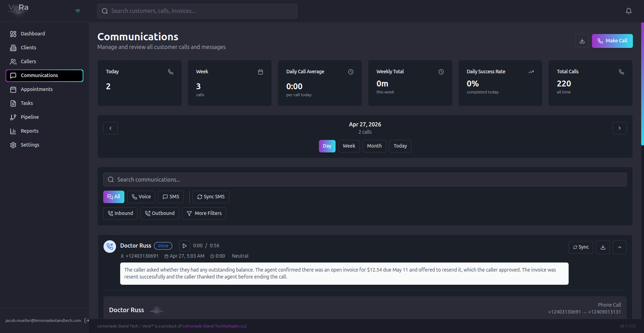Viewport: 644px width, 333px height.
Task: Focus the global search customers field
Action: [197, 11]
